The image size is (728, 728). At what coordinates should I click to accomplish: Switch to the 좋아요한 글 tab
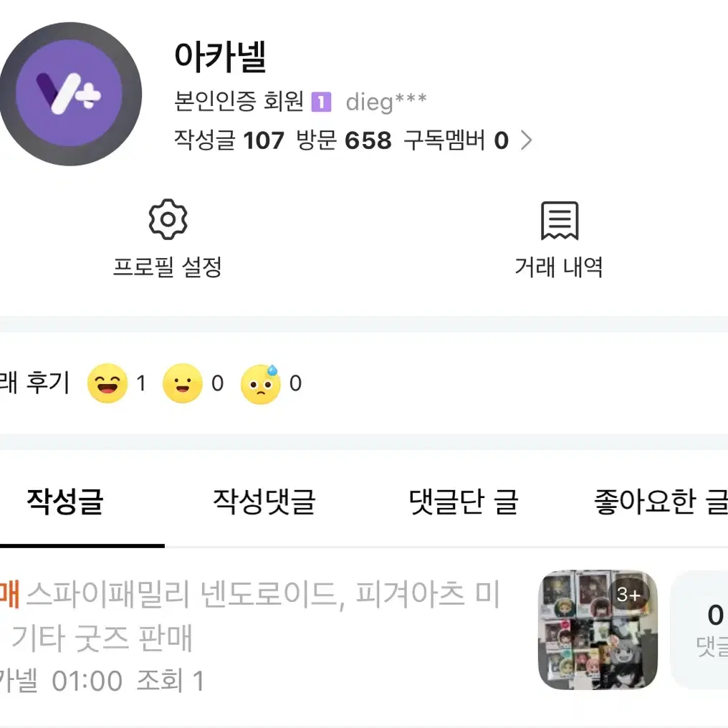point(661,502)
